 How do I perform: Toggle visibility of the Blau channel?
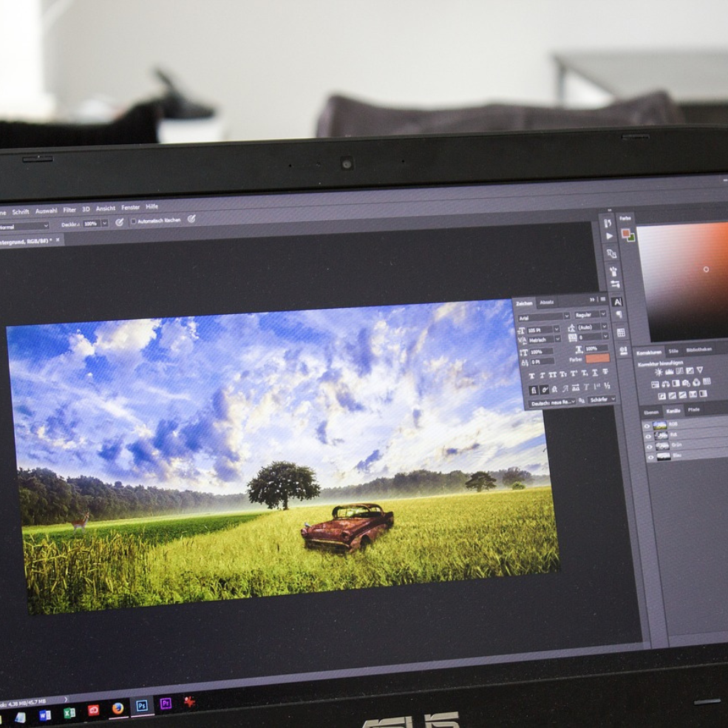[x=650, y=457]
